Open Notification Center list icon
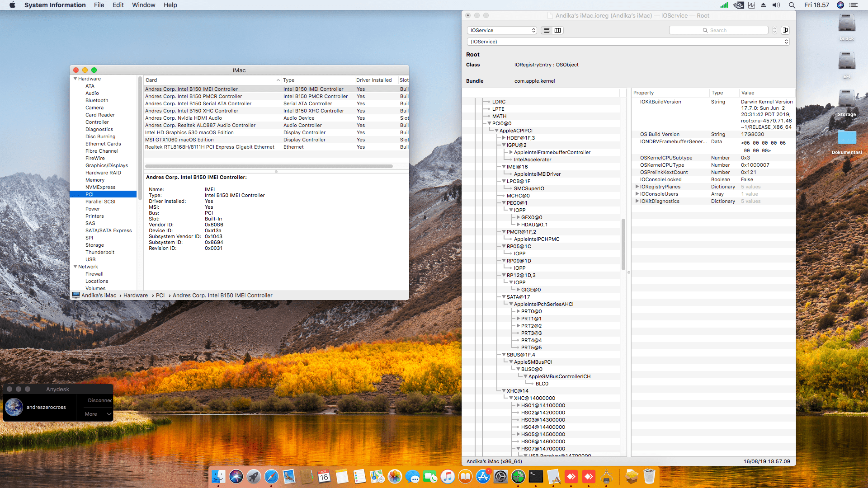 [854, 5]
